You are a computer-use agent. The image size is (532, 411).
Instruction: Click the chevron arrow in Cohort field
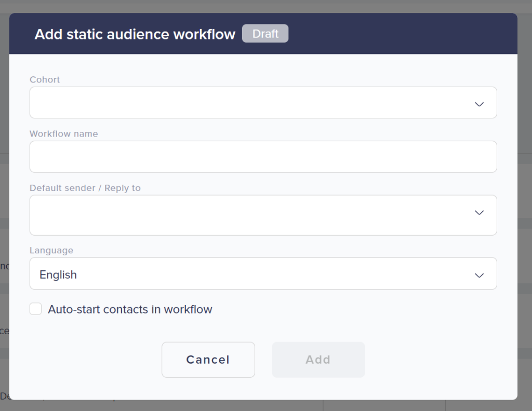coord(479,104)
